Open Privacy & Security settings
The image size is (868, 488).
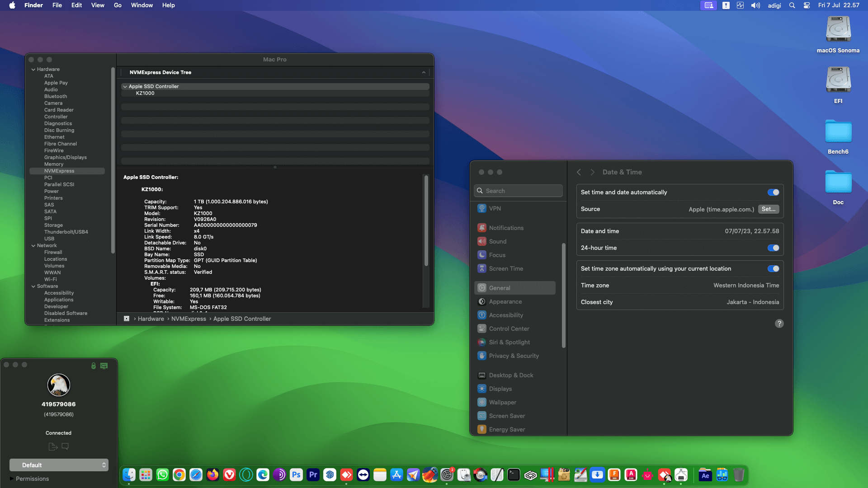(x=515, y=356)
